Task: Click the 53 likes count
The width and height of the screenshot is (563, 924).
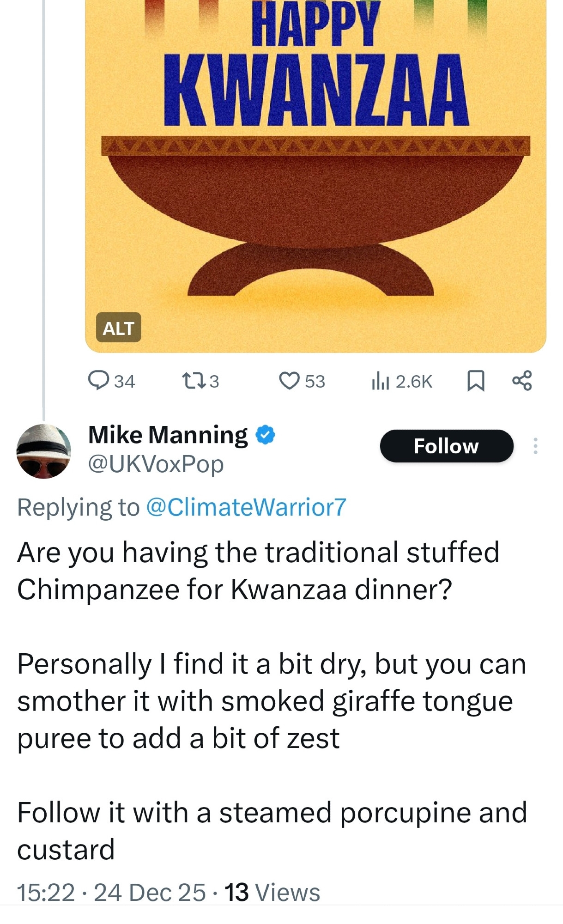Action: (315, 382)
